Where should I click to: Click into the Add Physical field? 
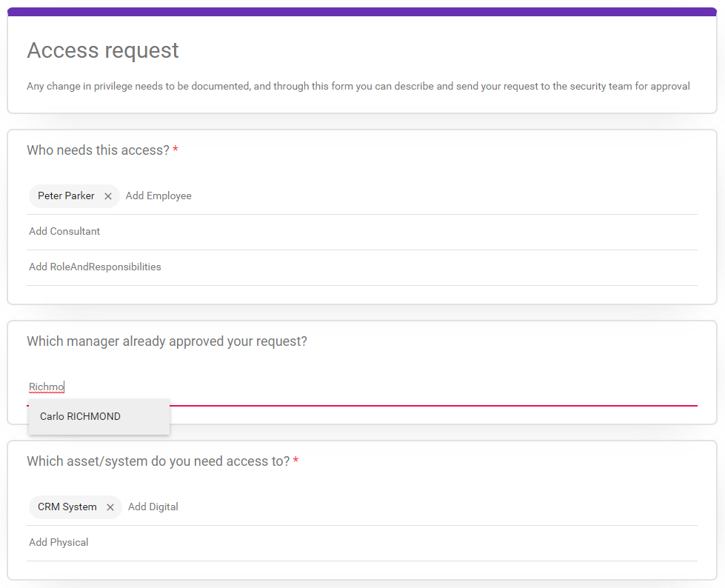(x=362, y=542)
